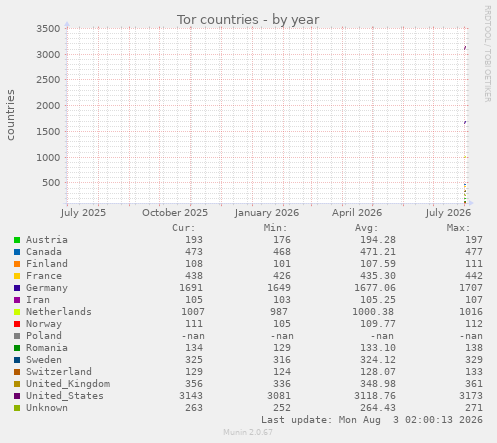Click the 2000 y-axis tick label
Image resolution: width=497 pixels, height=443 pixels.
pyautogui.click(x=48, y=106)
